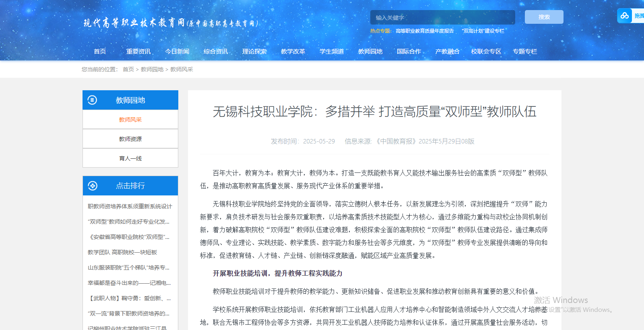This screenshot has height=330, width=644.
Task: Select 今日新闻 from the top navigation
Action: (177, 51)
